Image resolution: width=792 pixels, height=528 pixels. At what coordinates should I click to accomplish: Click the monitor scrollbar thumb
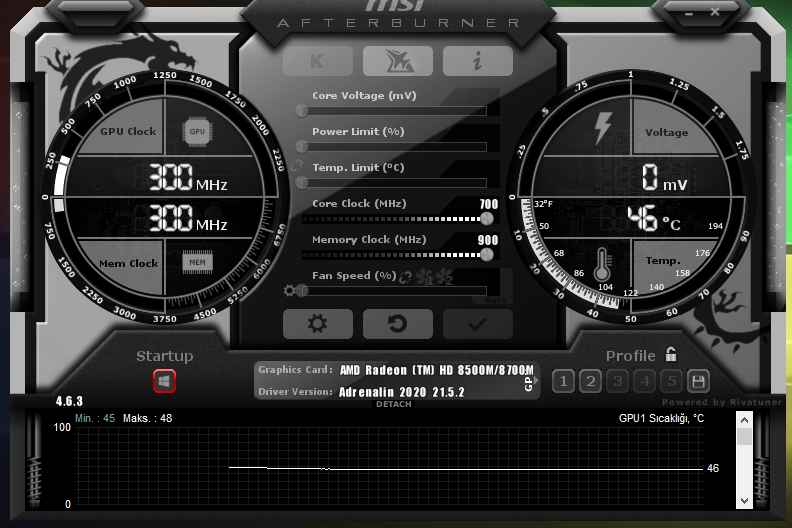pyautogui.click(x=745, y=436)
